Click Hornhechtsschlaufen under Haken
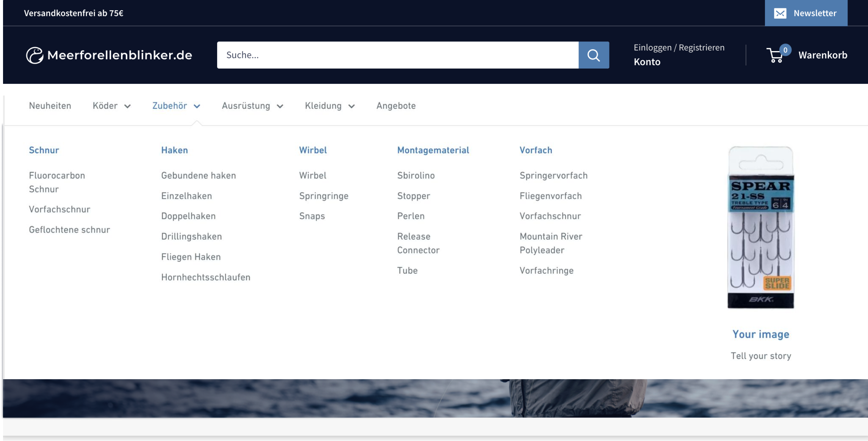Screen dimensions: 868x441 tap(206, 277)
